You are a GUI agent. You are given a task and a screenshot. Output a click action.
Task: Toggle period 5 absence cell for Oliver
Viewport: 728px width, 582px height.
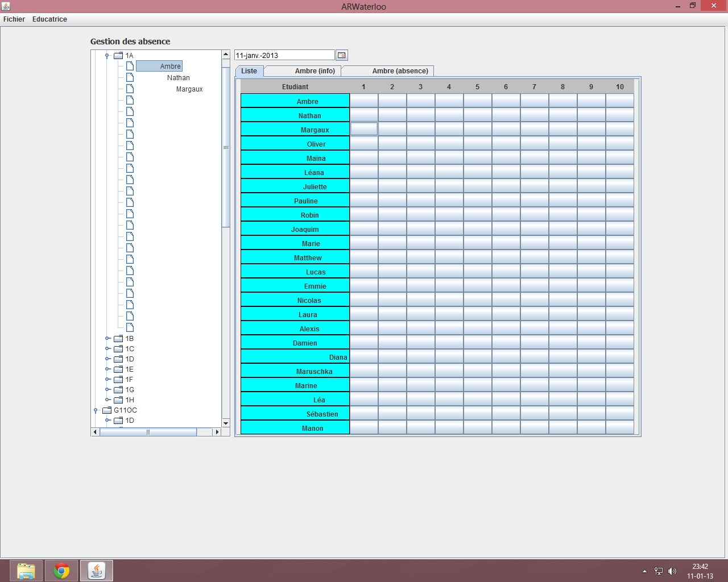point(478,144)
